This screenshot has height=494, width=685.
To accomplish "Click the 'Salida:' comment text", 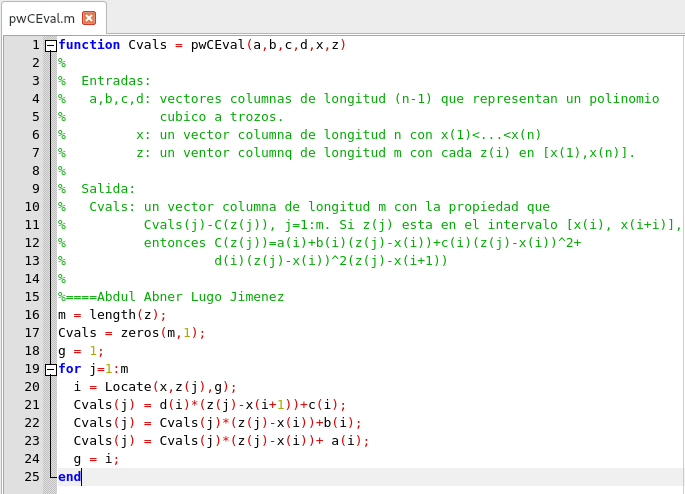I will point(108,189).
